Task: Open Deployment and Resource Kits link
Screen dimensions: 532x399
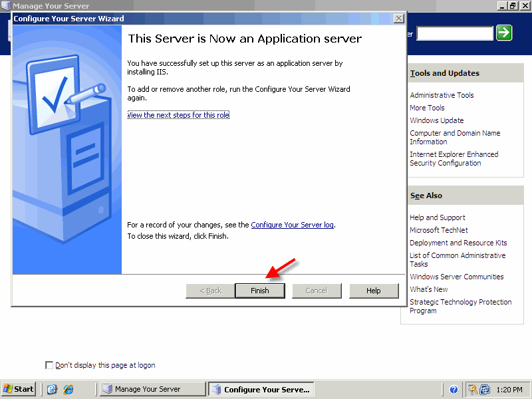Action: coord(458,243)
